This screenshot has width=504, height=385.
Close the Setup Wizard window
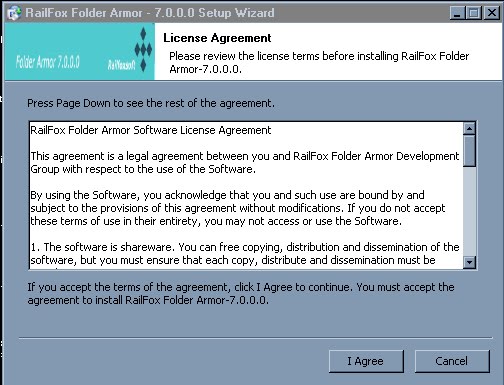(492, 13)
